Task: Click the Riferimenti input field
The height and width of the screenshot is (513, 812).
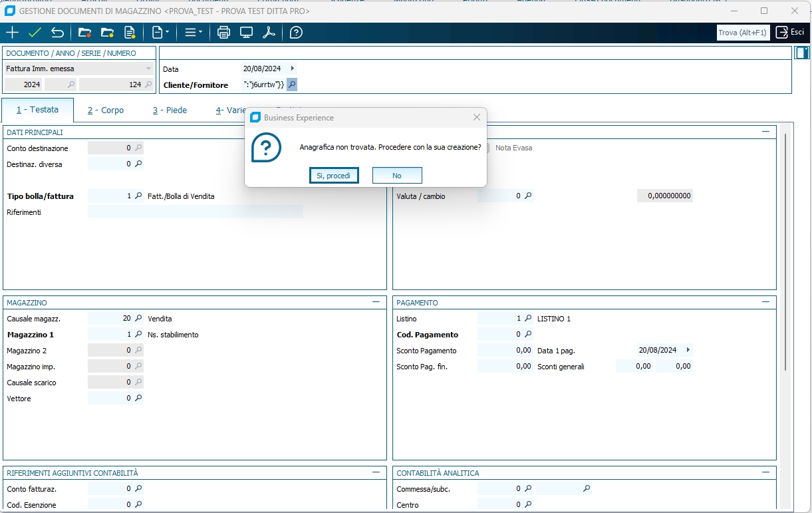Action: (195, 212)
